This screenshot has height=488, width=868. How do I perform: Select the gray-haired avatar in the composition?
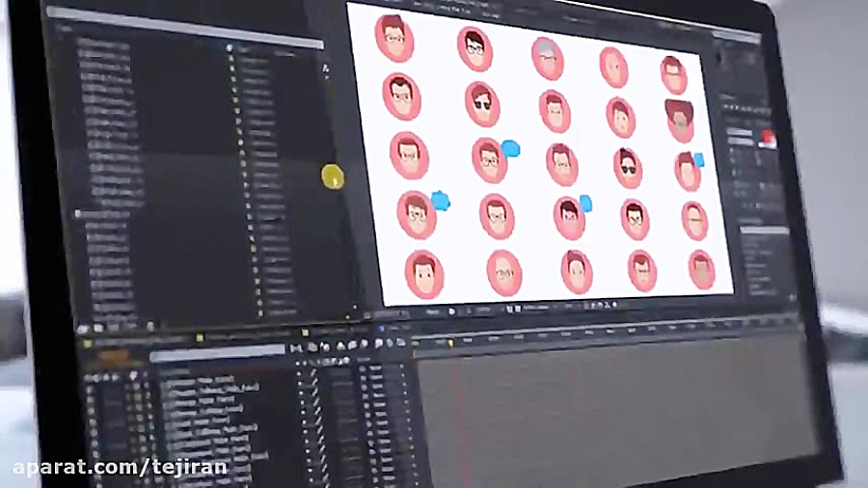(548, 58)
